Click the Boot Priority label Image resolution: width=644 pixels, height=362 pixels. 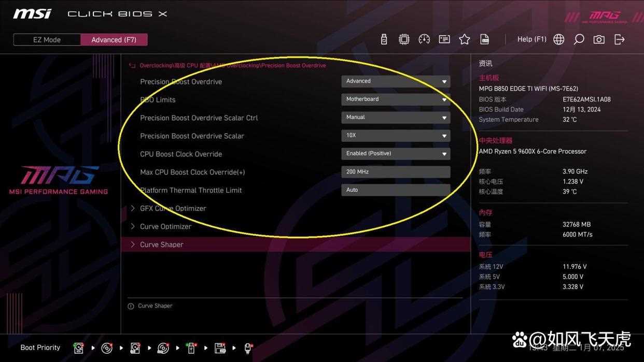click(x=40, y=347)
